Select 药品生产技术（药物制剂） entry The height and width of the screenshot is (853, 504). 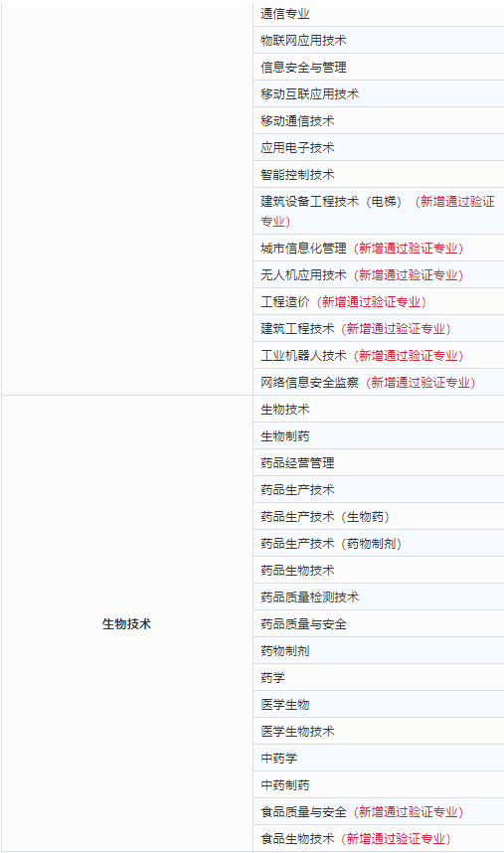pos(379,543)
